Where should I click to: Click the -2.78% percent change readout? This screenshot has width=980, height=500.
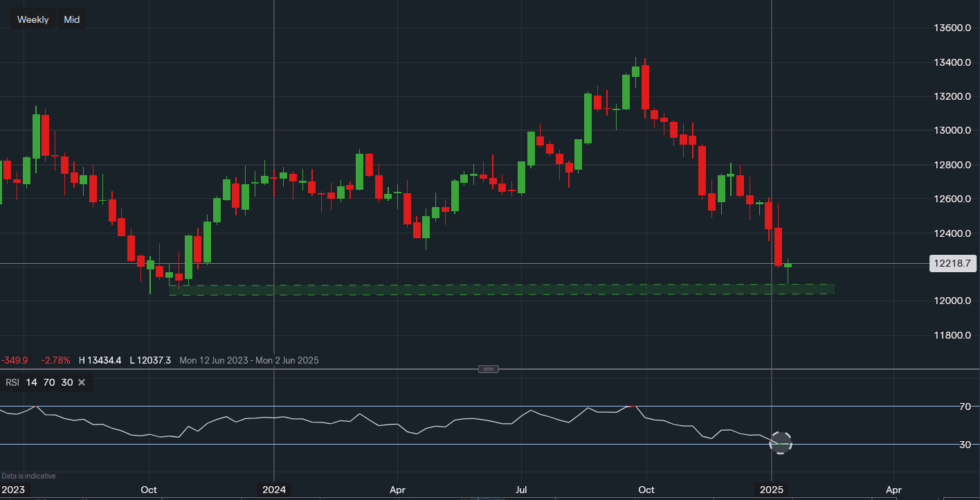point(55,360)
